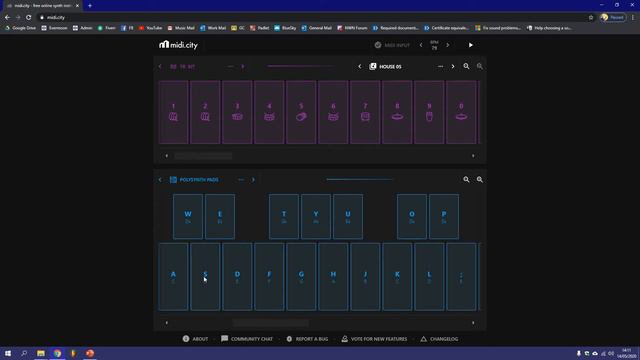
Task: Play the K keyboard key
Action: click(397, 277)
